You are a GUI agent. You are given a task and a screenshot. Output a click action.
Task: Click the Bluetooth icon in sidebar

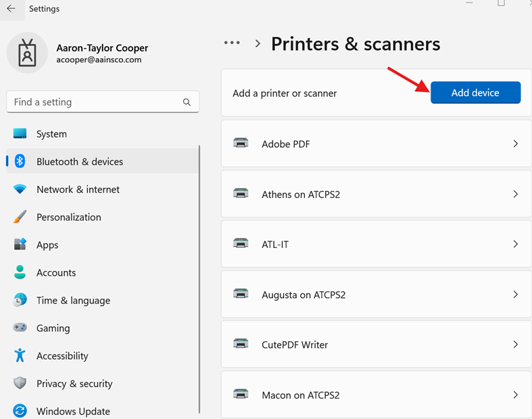click(20, 162)
